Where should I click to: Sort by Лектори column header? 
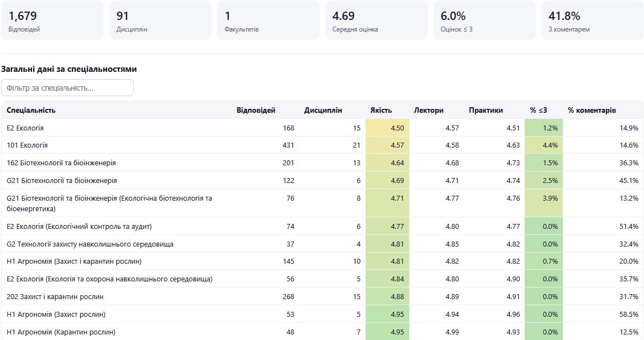coord(429,110)
